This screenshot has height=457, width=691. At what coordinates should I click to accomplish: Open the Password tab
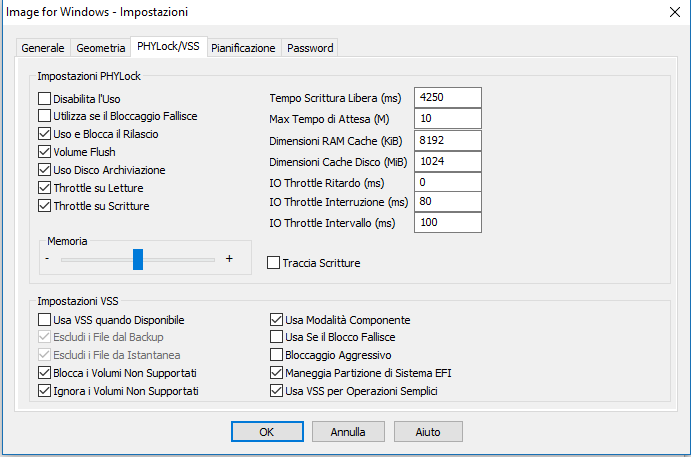coord(310,48)
